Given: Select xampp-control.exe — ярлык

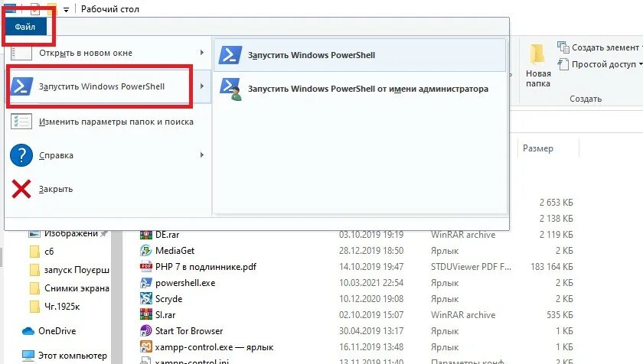Looking at the screenshot, I should coord(214,347).
